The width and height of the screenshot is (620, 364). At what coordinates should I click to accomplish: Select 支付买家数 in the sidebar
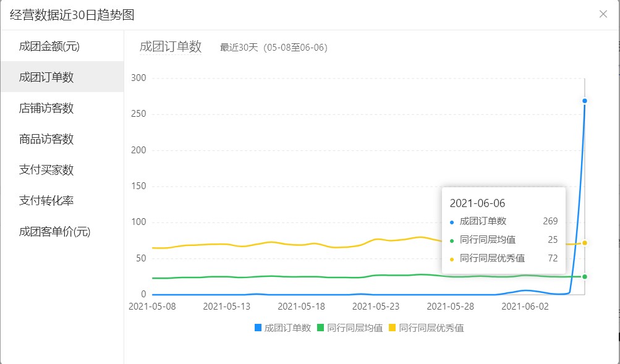click(x=46, y=170)
